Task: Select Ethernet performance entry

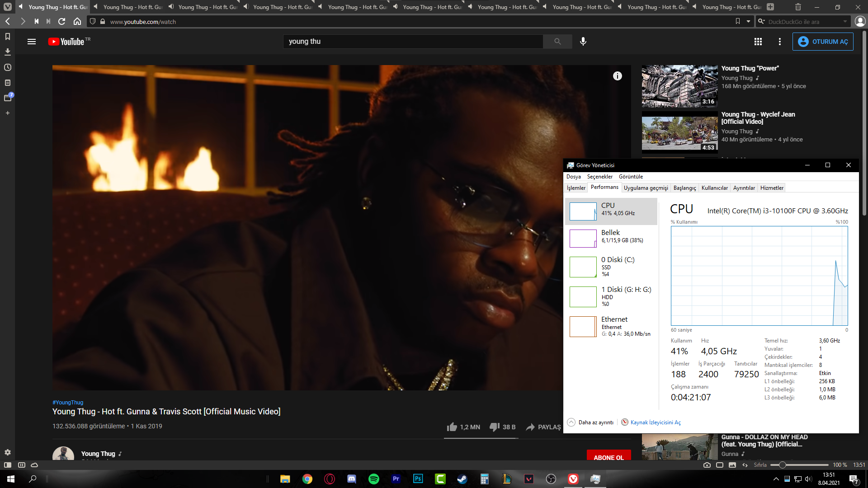Action: [611, 326]
